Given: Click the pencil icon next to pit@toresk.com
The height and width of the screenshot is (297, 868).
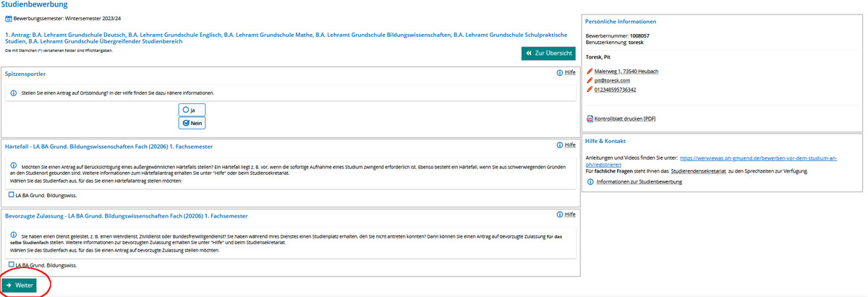Looking at the screenshot, I should click(590, 81).
